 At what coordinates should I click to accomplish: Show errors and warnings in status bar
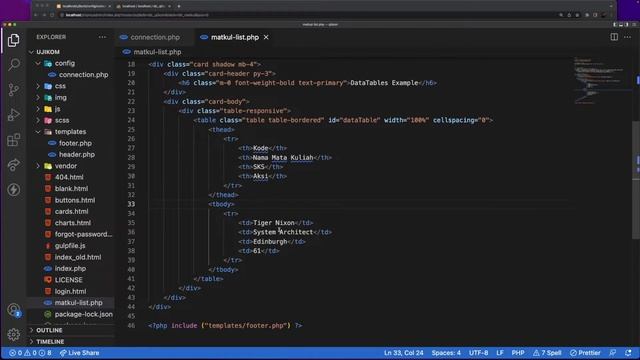pyautogui.click(x=30, y=353)
